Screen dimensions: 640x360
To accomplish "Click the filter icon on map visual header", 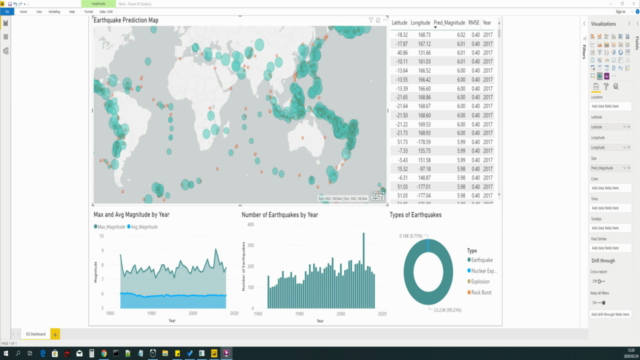I will pyautogui.click(x=371, y=20).
